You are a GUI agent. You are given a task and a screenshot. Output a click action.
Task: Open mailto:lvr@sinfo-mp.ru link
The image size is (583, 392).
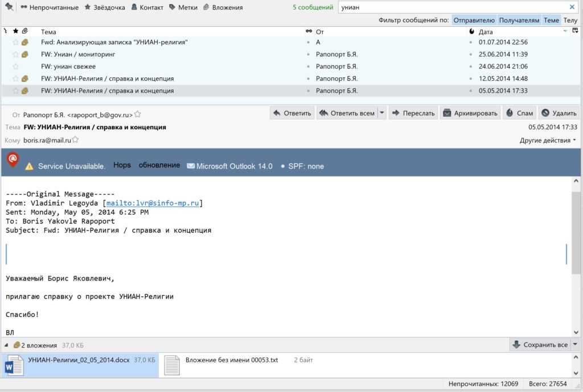pos(153,203)
